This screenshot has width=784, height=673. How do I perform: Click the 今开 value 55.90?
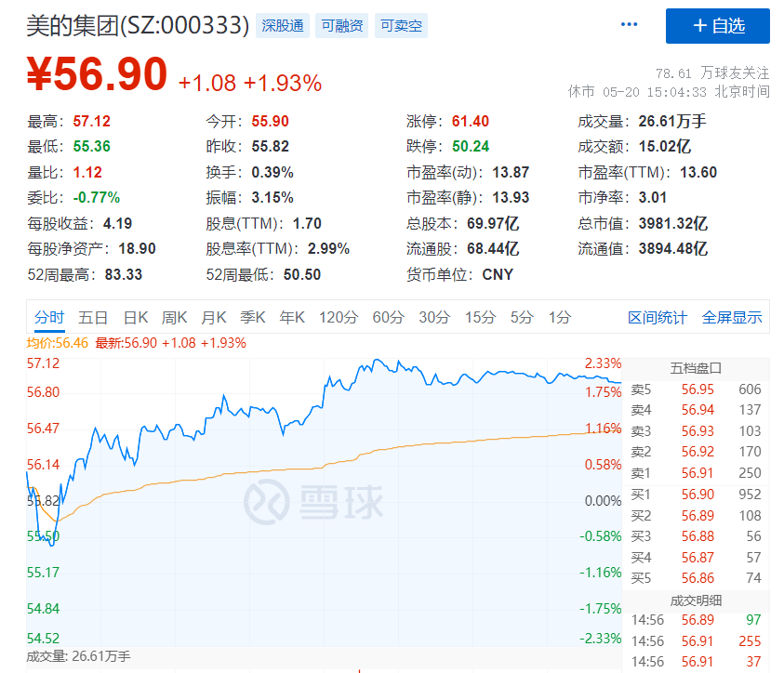click(x=270, y=122)
